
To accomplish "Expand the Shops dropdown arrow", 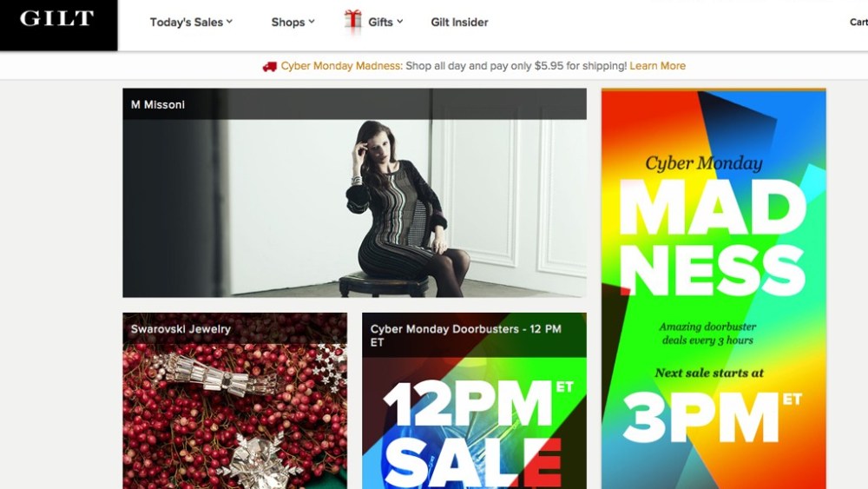I will (312, 22).
